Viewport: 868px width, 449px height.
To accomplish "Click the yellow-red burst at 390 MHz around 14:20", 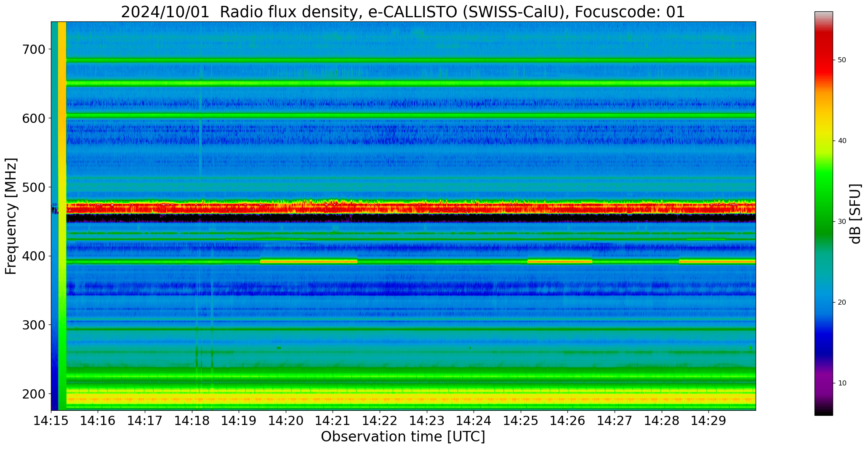I will tap(309, 261).
